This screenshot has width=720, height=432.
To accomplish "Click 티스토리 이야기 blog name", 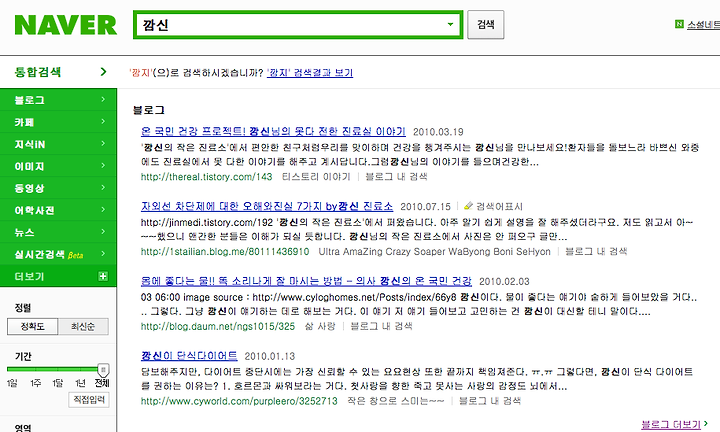I will [x=316, y=177].
